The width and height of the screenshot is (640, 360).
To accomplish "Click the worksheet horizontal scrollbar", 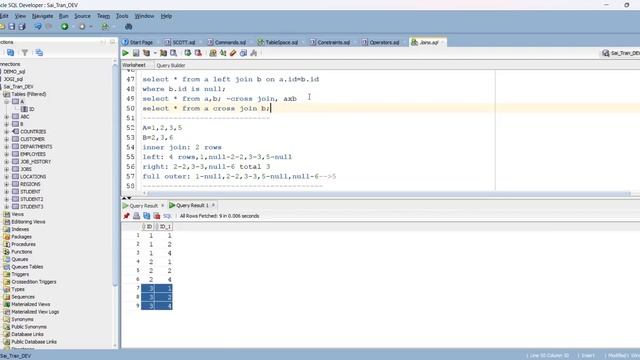I will pyautogui.click(x=388, y=193).
